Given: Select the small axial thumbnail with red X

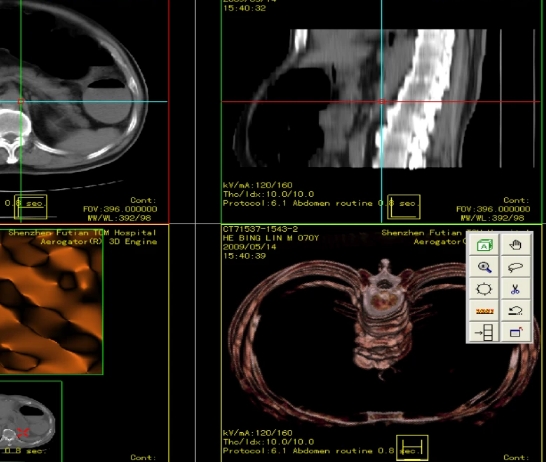Looking at the screenshot, I should (27, 421).
